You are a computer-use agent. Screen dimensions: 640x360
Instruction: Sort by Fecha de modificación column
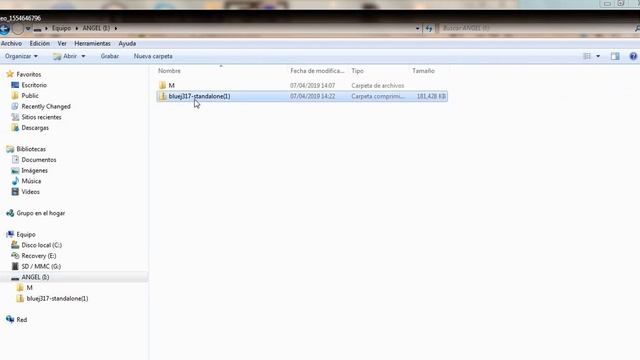point(317,71)
